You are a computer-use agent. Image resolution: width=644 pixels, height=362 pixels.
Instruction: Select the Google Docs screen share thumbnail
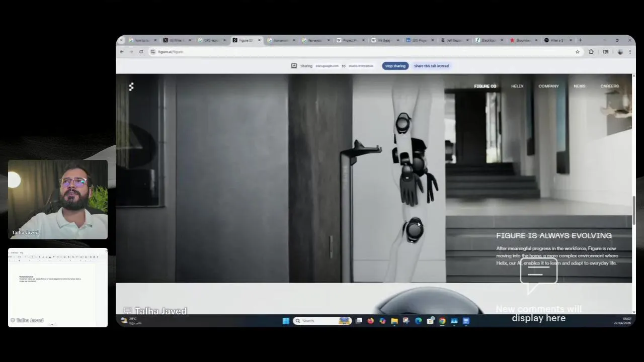[x=58, y=288]
